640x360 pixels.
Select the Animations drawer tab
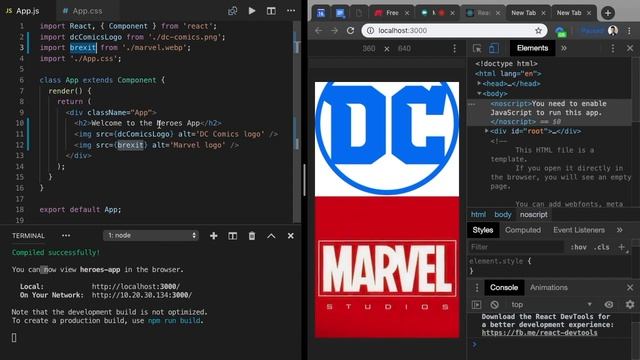[x=549, y=288]
